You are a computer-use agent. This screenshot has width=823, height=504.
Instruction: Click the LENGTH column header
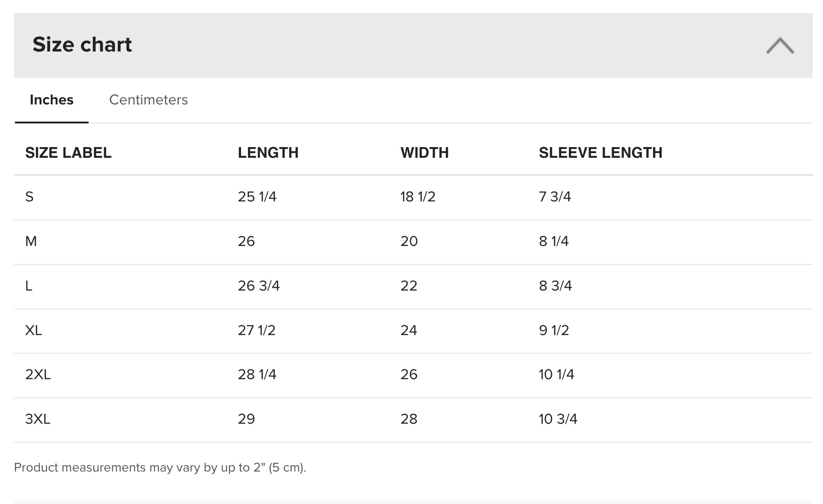268,153
